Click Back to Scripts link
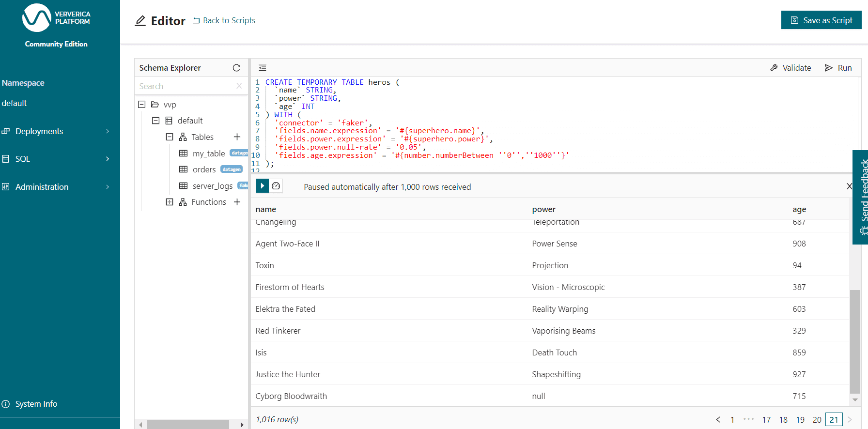 (x=224, y=20)
